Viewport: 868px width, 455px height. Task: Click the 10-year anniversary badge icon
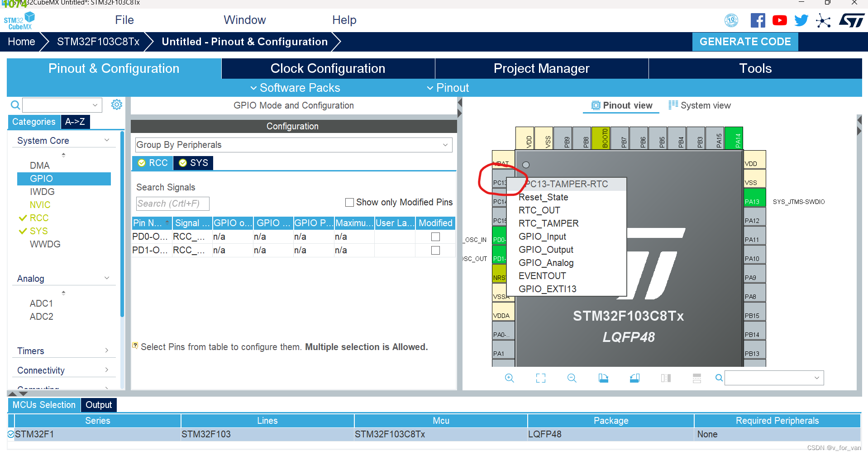[731, 20]
